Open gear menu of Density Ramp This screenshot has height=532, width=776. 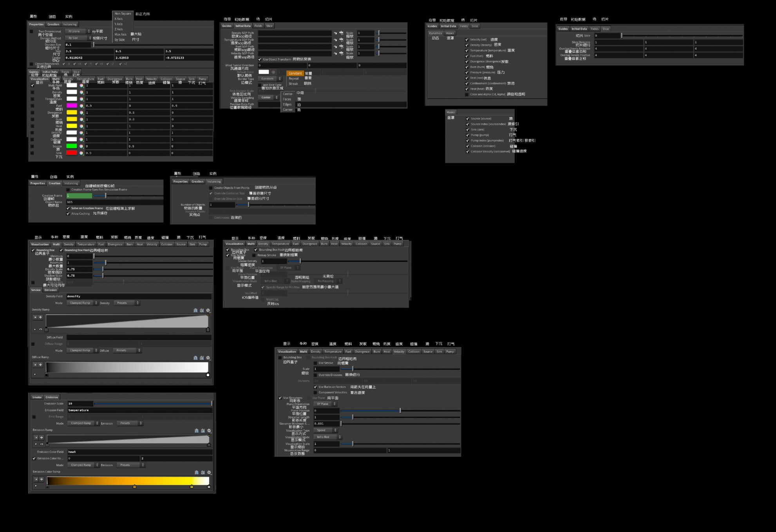click(208, 310)
